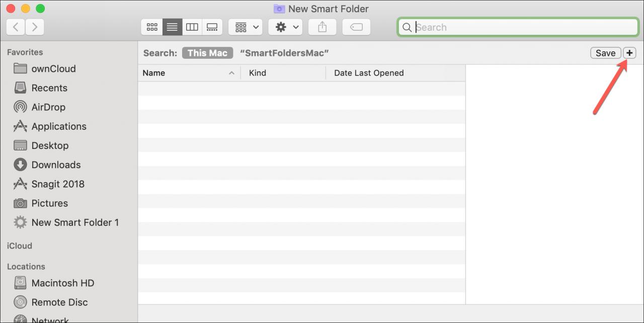
Task: Click the magnifying glass search icon
Action: pyautogui.click(x=407, y=27)
